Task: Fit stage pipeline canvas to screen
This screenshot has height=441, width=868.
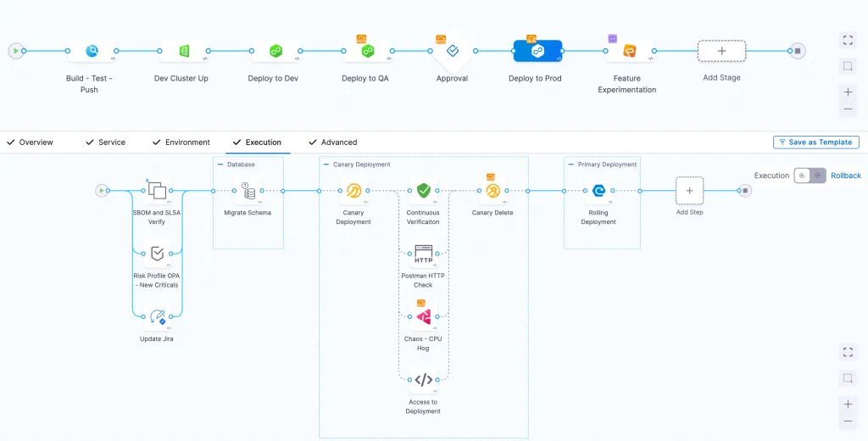Action: coord(848,40)
